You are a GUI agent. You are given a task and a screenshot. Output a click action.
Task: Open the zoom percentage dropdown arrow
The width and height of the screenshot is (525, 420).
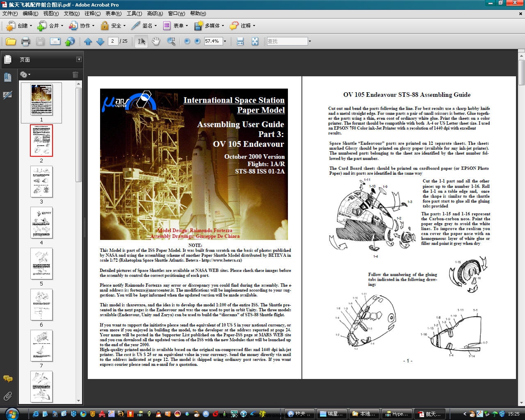click(x=225, y=41)
